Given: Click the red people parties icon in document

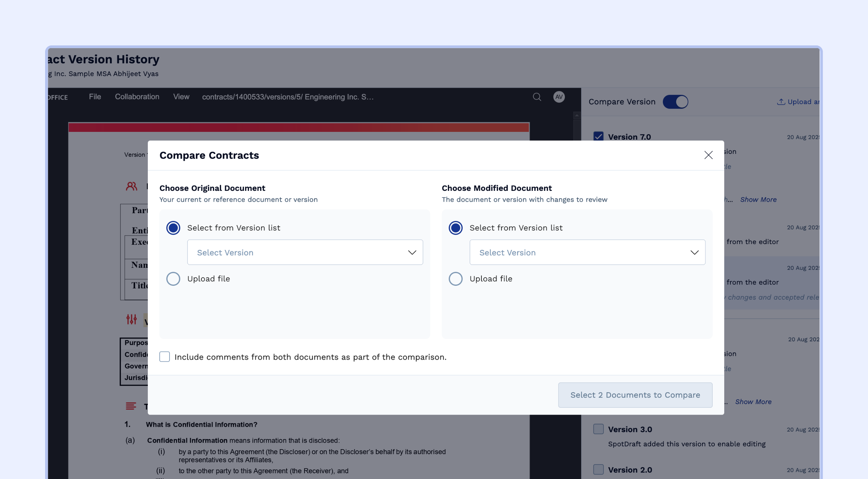Looking at the screenshot, I should pyautogui.click(x=132, y=186).
